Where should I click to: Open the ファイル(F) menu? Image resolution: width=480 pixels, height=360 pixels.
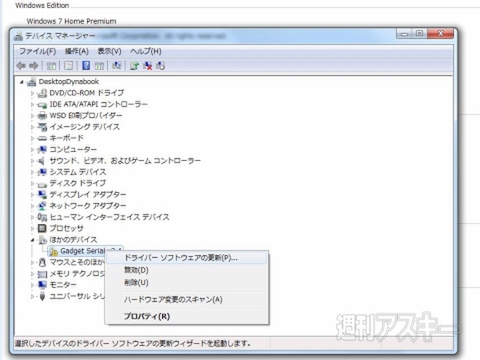[37, 51]
